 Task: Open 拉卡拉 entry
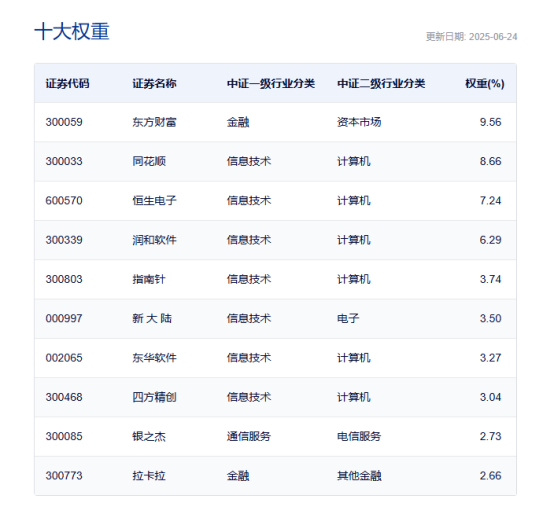275,476
